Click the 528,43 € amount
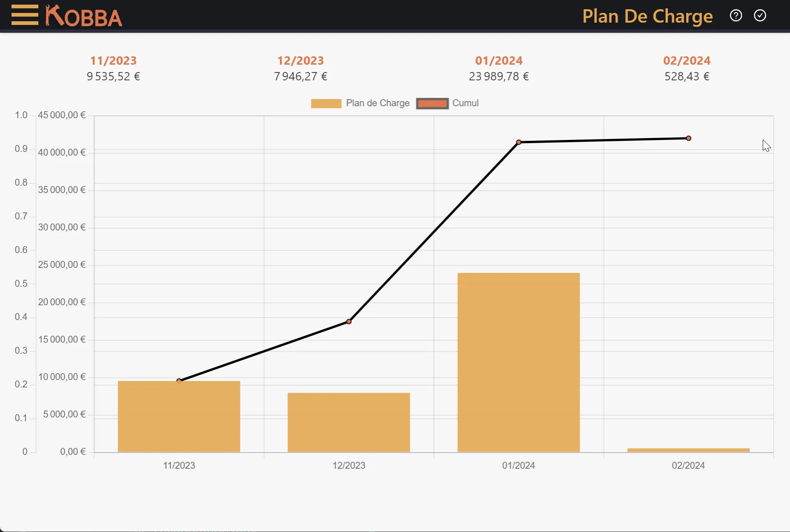Screen dimensions: 790x532 pos(687,76)
